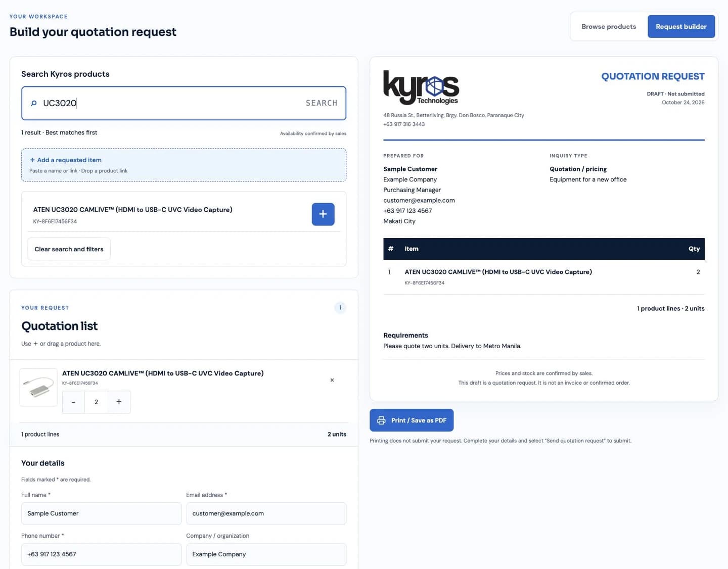Screen dimensions: 728x569
Task: Add ATEN UC3020 to quotation with blue plus
Action: tap(323, 214)
